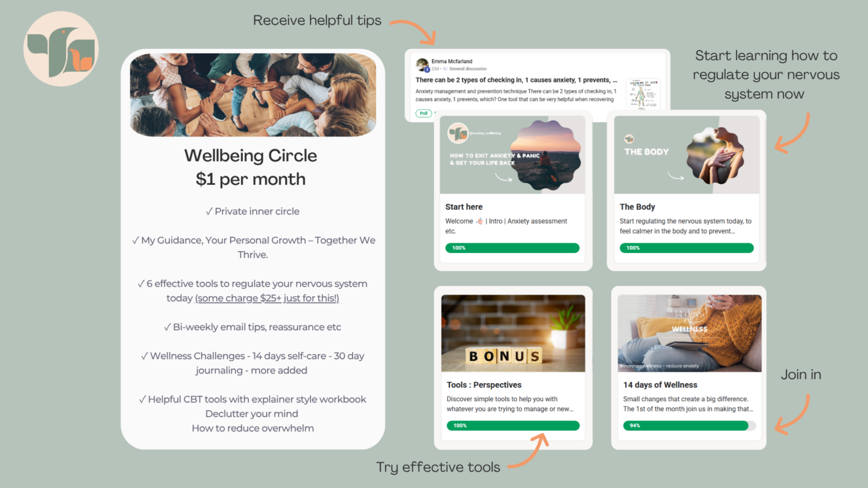
Task: Open Emma Mcfarland's profile avatar
Action: tap(422, 64)
